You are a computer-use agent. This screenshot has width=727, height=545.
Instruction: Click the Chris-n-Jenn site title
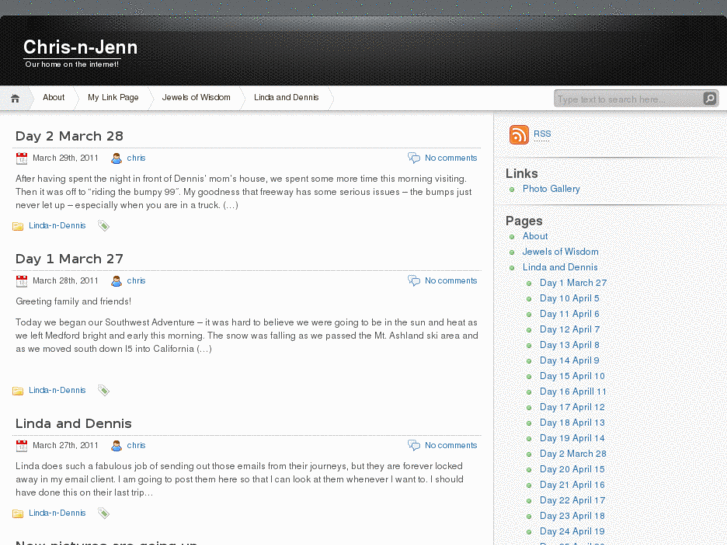(x=80, y=47)
